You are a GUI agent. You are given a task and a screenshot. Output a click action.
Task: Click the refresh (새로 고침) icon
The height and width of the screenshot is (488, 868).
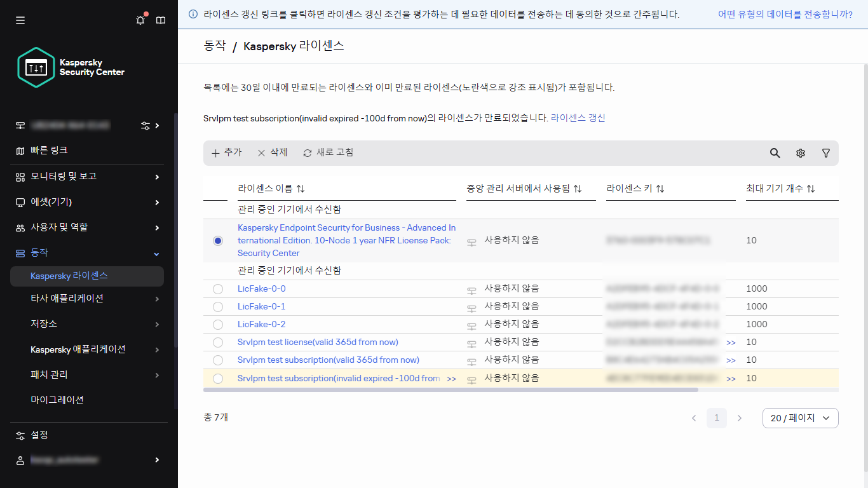pyautogui.click(x=328, y=152)
